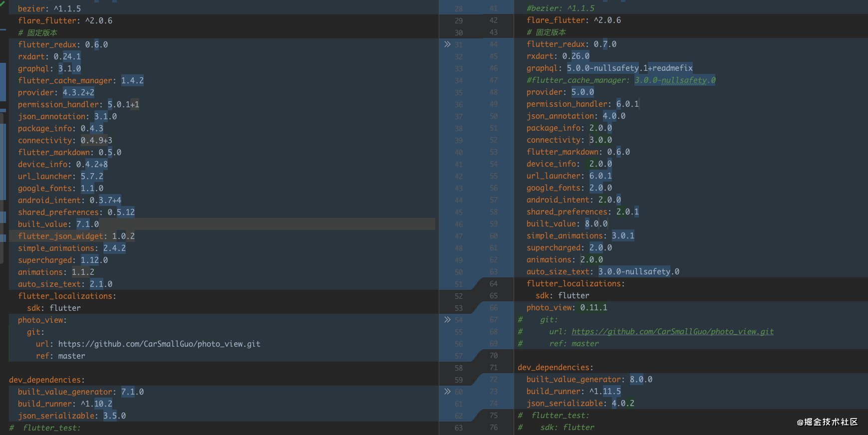Click the highlighted built_value: 7.1.0 line
Screen dimensions: 868x435
pos(58,224)
